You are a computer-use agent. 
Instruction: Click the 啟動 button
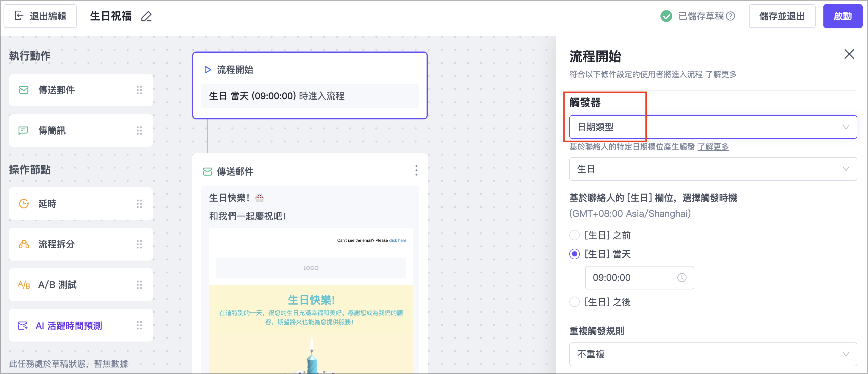(842, 16)
